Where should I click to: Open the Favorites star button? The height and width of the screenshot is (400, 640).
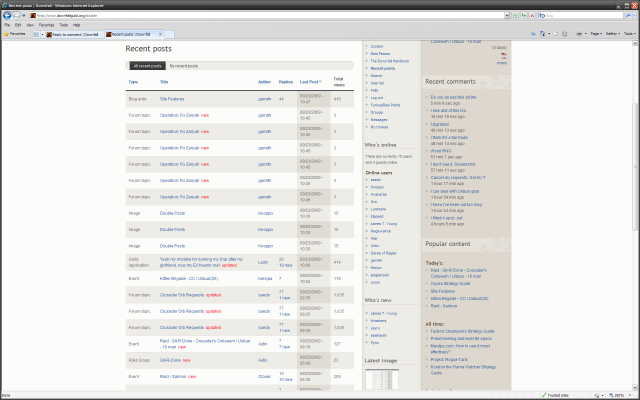click(x=14, y=34)
